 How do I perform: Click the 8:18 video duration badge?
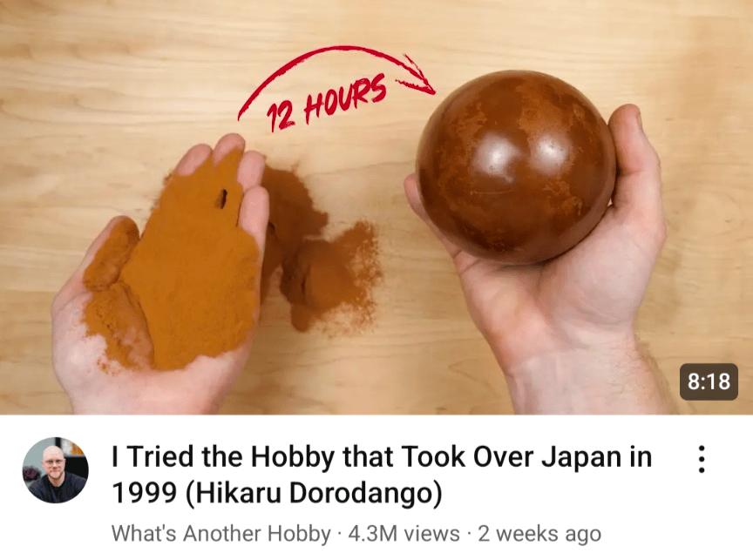point(709,382)
